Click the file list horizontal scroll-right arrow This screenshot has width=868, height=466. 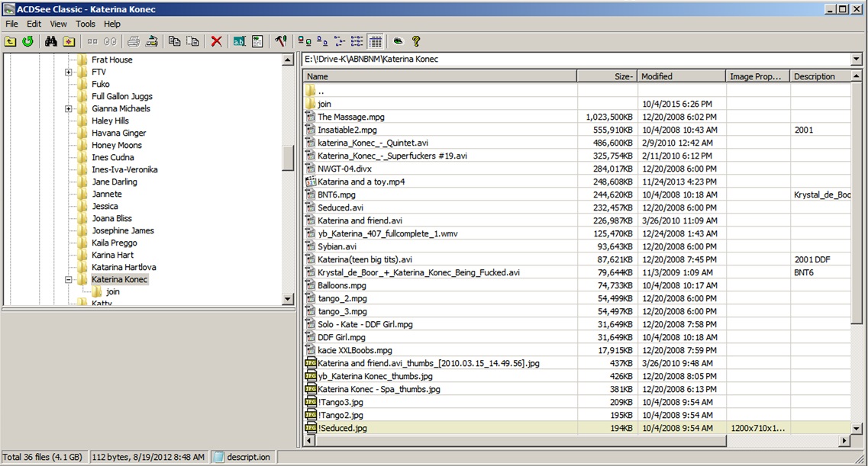coord(844,441)
